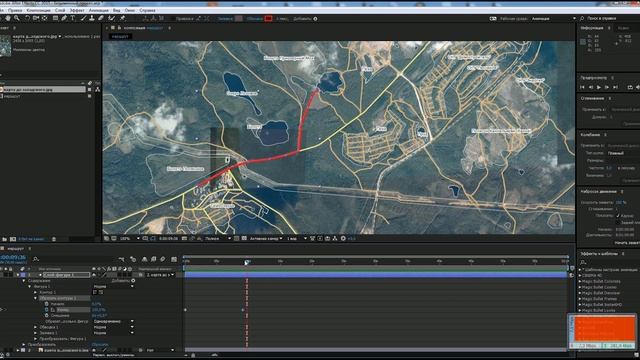Open the fill color swatch
This screenshot has width=640, height=360.
click(x=239, y=19)
